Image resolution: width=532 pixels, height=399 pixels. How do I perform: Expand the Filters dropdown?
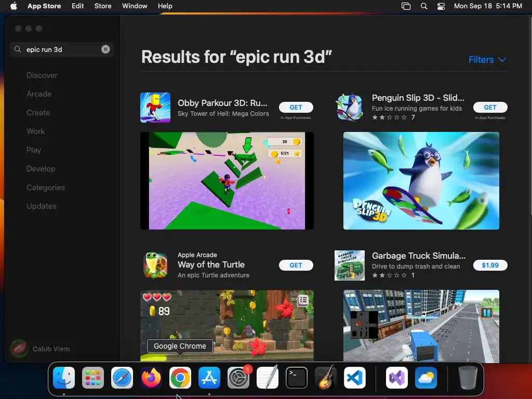click(x=487, y=60)
